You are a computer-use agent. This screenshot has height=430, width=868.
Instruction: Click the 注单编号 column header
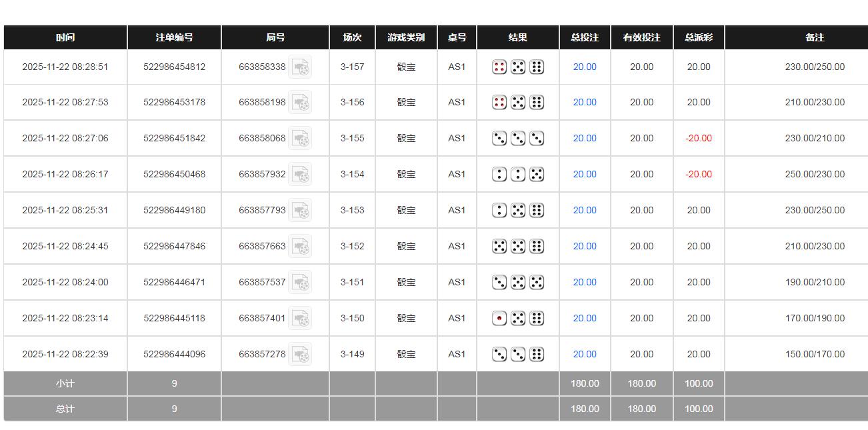coord(174,37)
